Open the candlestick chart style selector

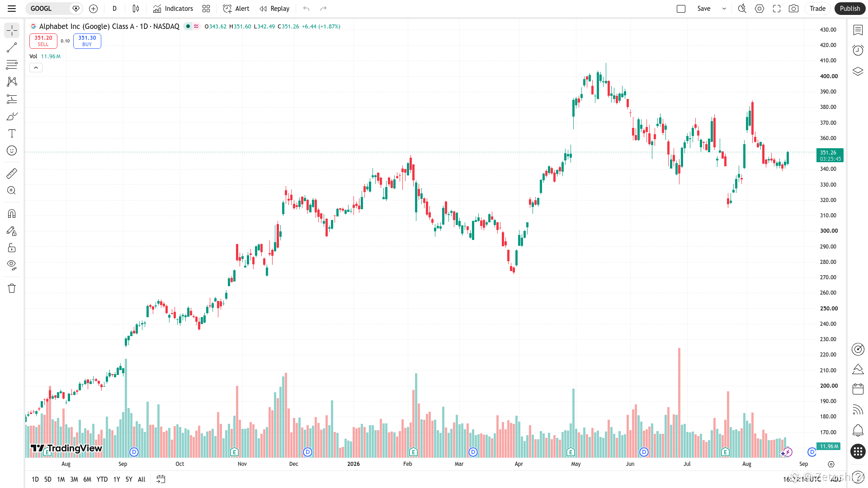point(136,9)
